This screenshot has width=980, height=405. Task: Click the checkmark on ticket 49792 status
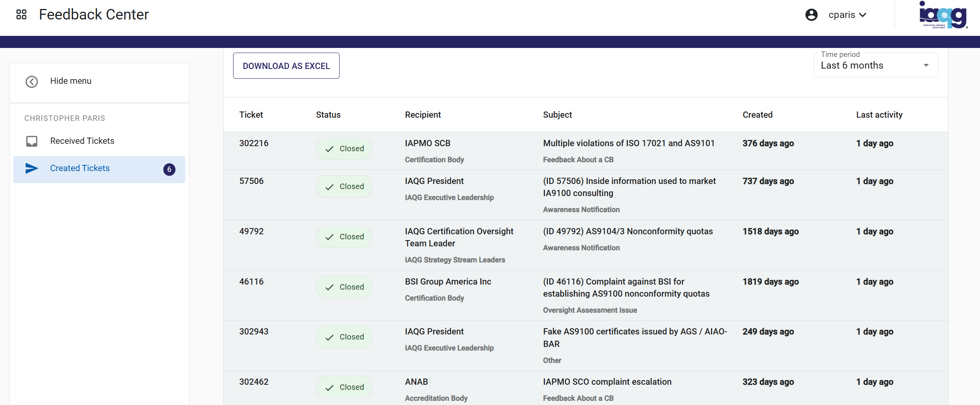coord(329,237)
